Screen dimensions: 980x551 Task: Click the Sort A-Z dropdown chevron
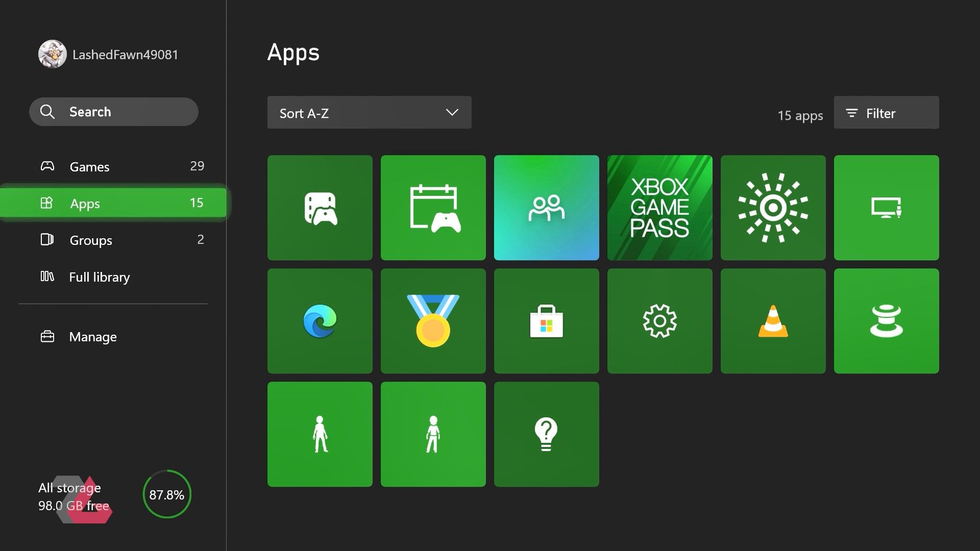[x=452, y=112]
